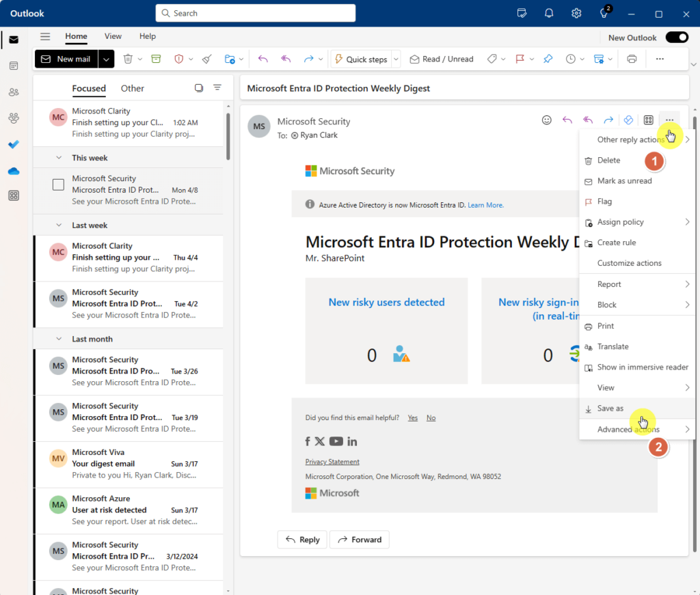
Task: Open the To Do checkmark app
Action: [x=14, y=145]
